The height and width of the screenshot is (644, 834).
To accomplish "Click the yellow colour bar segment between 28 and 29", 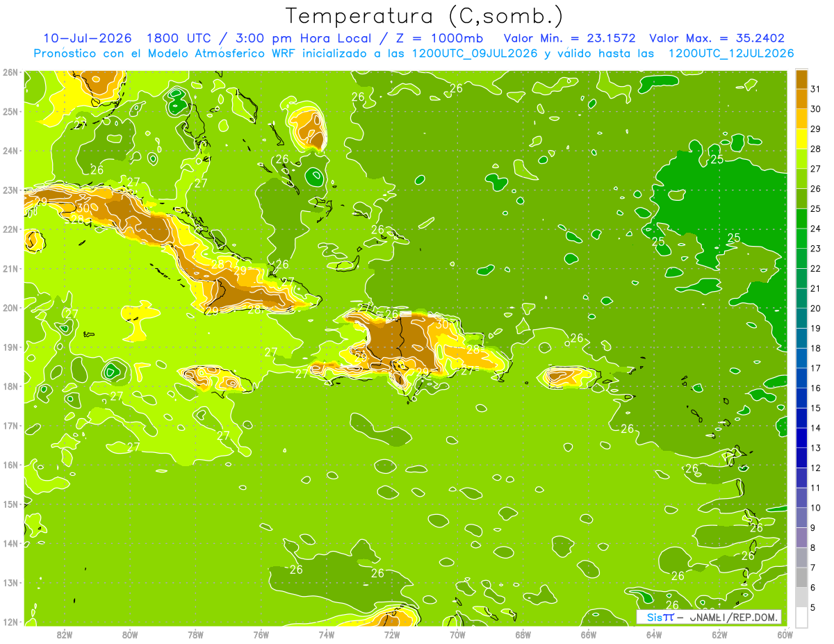I will (801, 138).
